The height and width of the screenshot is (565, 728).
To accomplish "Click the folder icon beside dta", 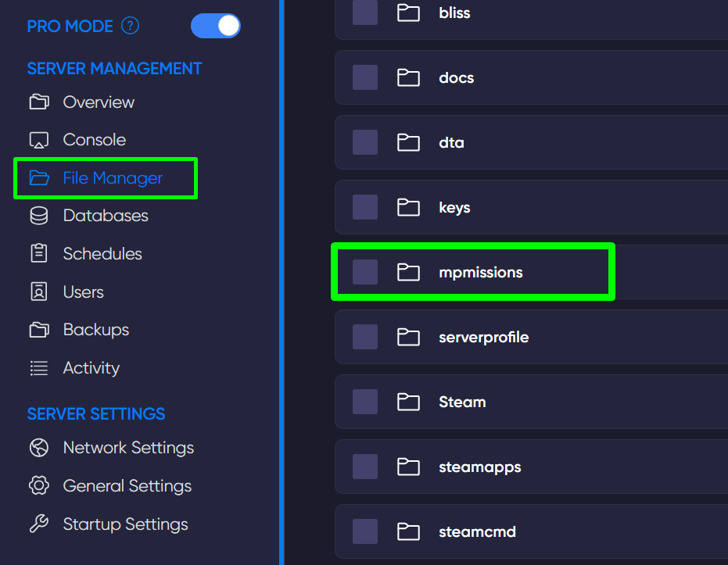I will tap(408, 142).
